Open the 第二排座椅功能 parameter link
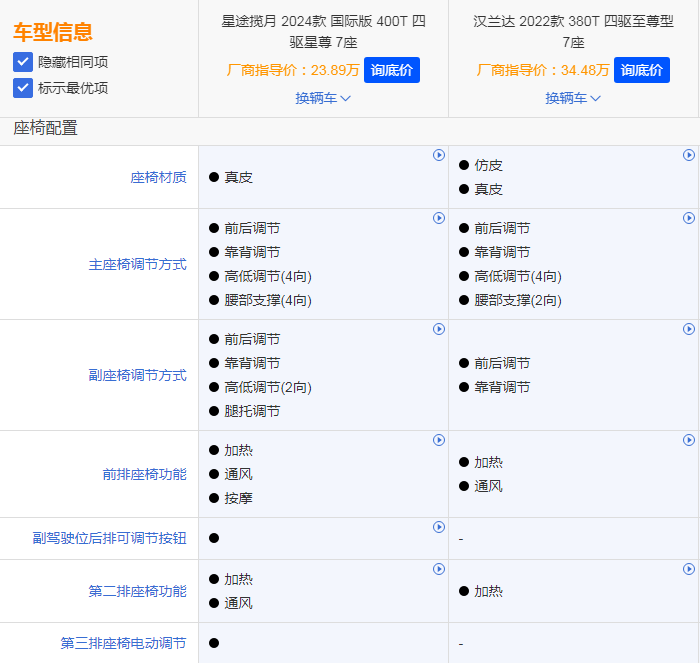The height and width of the screenshot is (663, 700). pos(138,591)
